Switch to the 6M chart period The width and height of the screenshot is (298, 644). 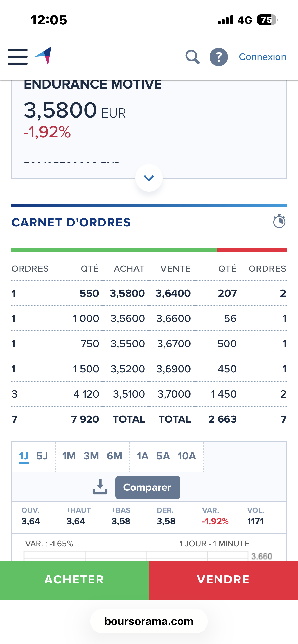click(114, 456)
